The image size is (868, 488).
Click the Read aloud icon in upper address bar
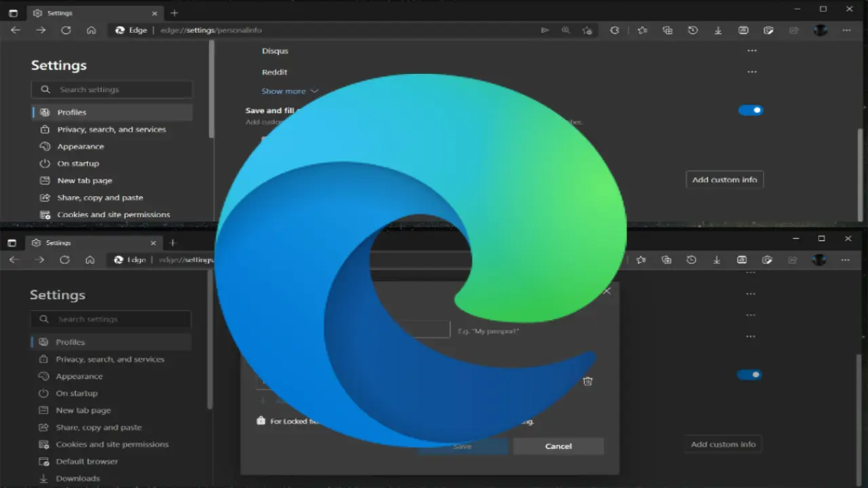(545, 30)
